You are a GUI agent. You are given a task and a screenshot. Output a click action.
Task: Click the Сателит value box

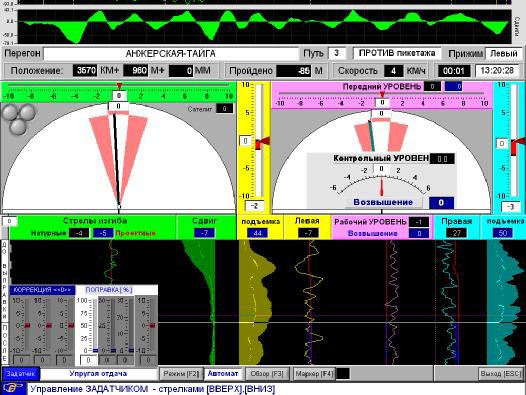(224, 108)
